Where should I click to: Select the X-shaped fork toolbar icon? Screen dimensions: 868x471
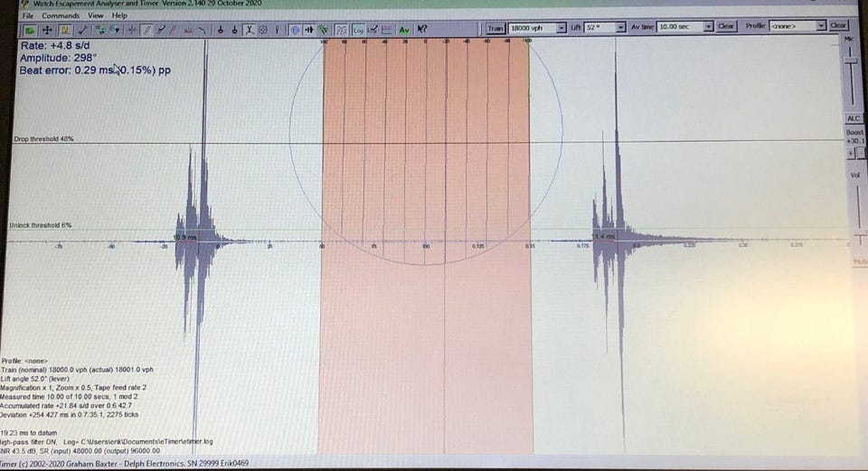pyautogui.click(x=250, y=30)
